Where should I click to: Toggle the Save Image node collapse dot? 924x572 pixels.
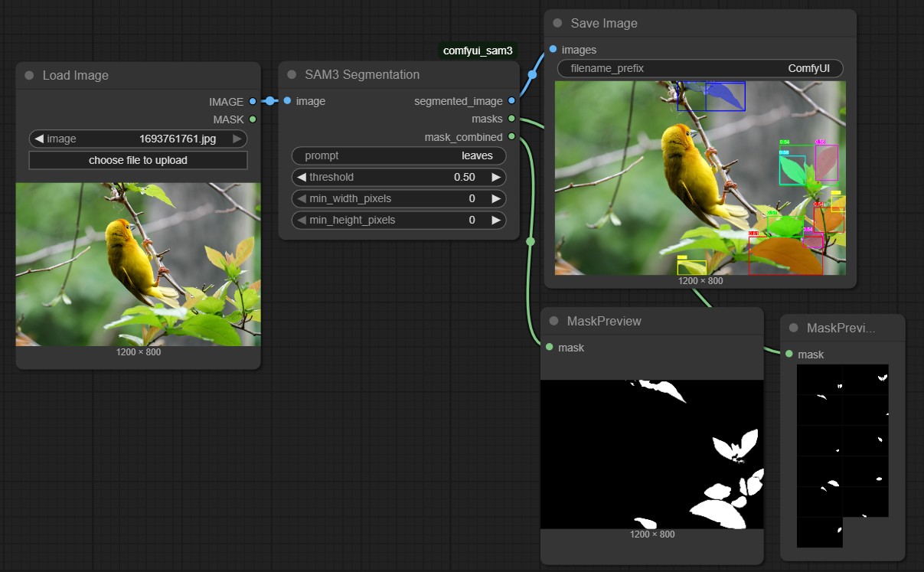coord(557,23)
